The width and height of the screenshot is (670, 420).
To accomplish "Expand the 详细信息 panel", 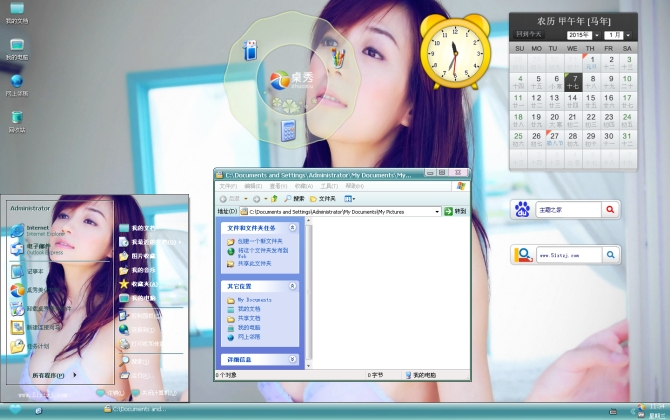I will pos(292,359).
